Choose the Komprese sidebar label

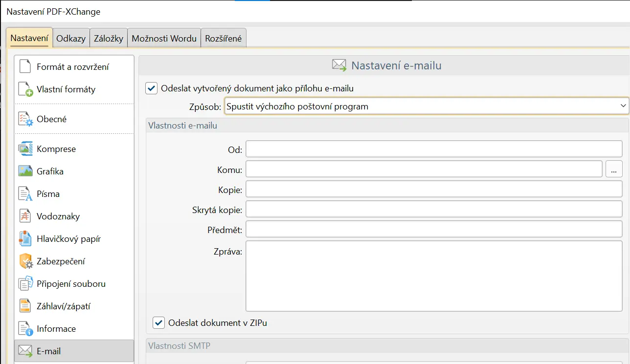pyautogui.click(x=56, y=149)
